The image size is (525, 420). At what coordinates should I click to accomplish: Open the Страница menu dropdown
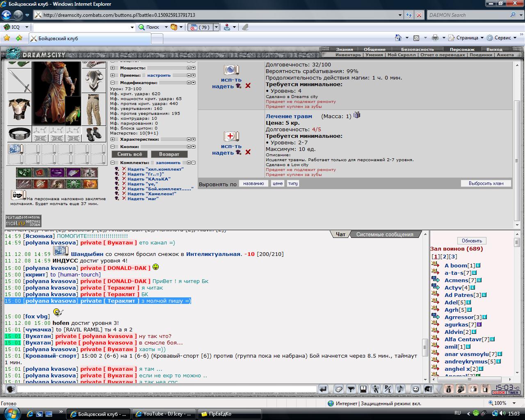pyautogui.click(x=482, y=38)
